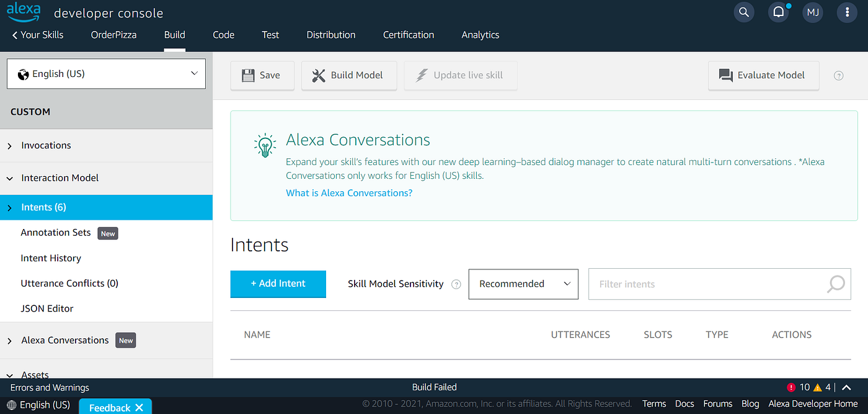The width and height of the screenshot is (868, 414).
Task: Open the MJ user profile avatar
Action: tap(813, 12)
